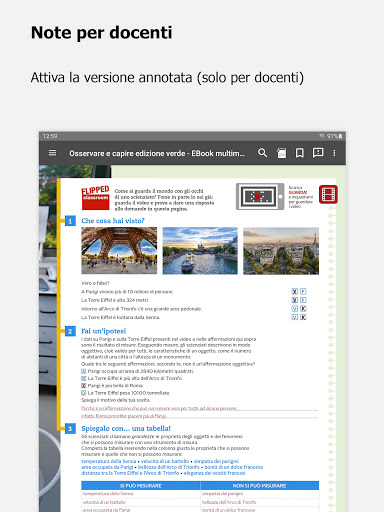Check V for 'A Parigi vivono' statement
The height and width of the screenshot is (512, 384).
click(x=295, y=291)
